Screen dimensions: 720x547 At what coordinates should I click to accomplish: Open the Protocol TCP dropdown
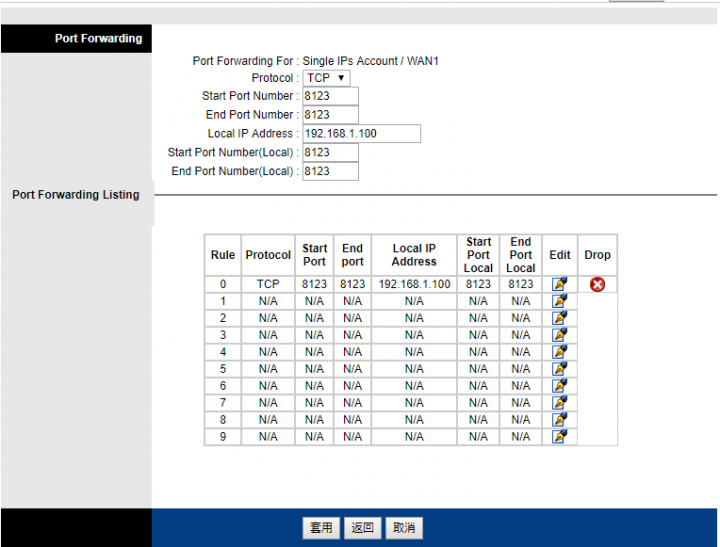tap(326, 78)
